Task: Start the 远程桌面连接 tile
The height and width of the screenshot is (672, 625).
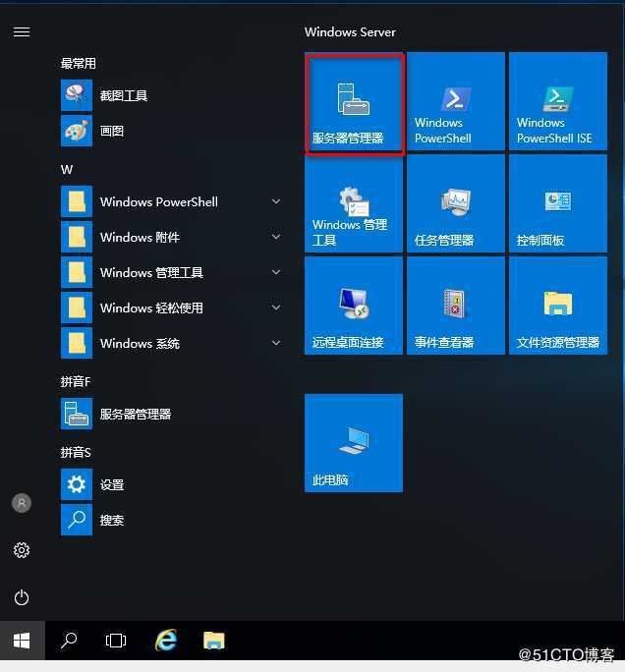Action: tap(354, 306)
